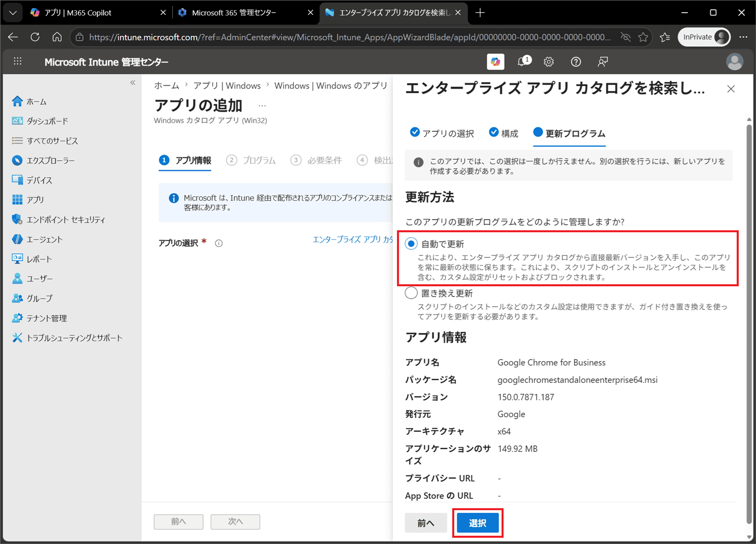Click the package name googlechromestandaloneenterprise64.msi
The image size is (756, 544).
coord(578,380)
